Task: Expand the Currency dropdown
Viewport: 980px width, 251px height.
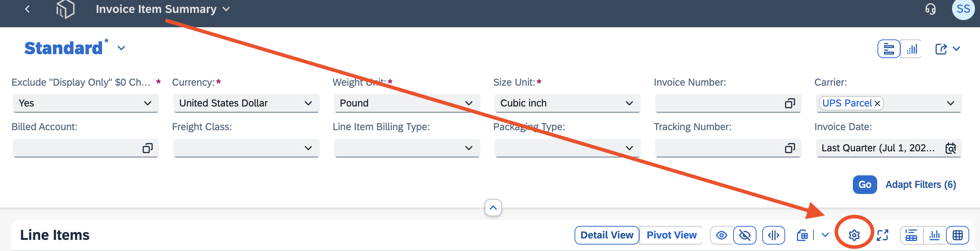Action: point(246,103)
